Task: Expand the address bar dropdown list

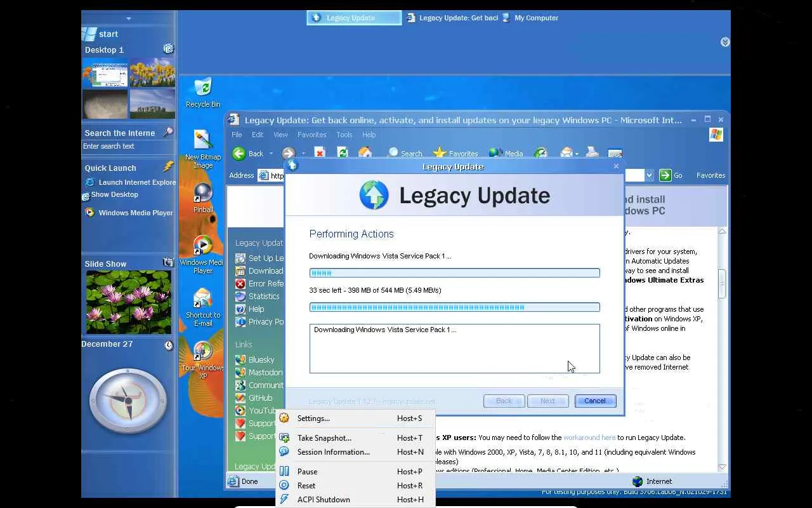Action: coord(649,175)
